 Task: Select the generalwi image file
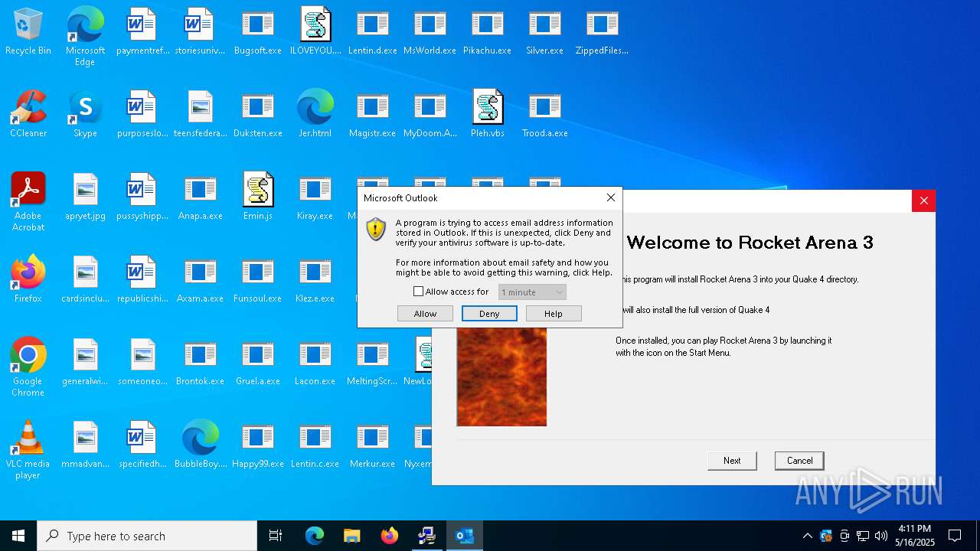(86, 362)
